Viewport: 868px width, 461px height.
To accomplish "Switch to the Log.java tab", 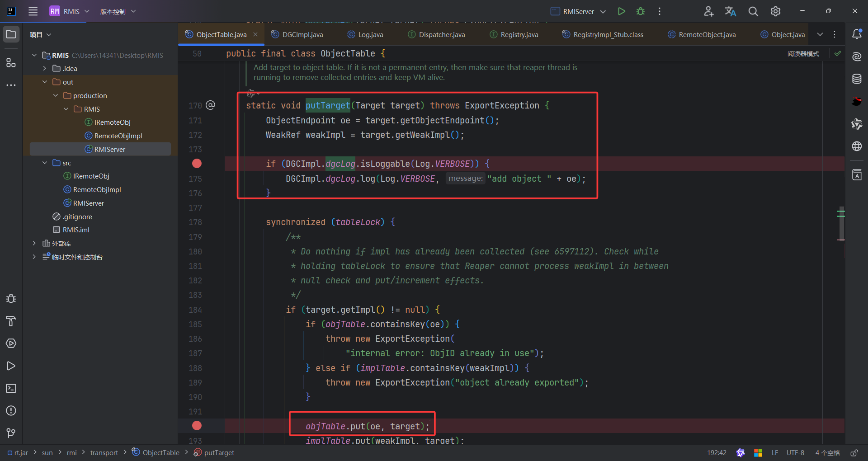I will tap(365, 35).
